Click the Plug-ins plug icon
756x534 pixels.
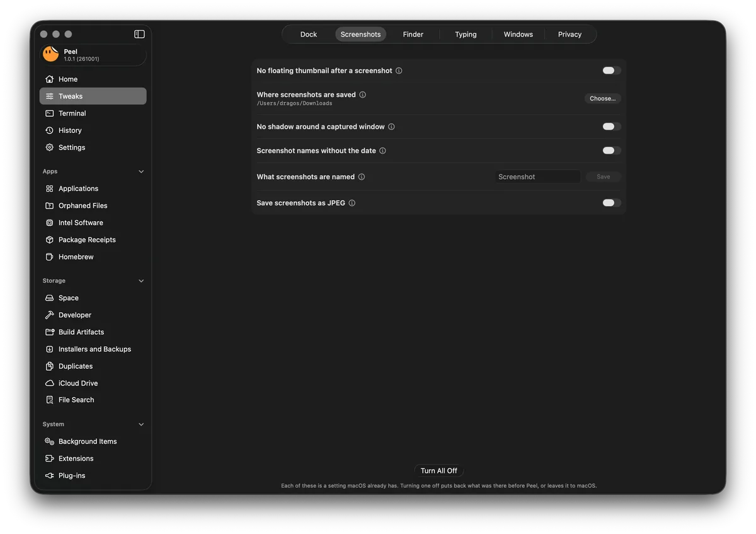click(50, 475)
